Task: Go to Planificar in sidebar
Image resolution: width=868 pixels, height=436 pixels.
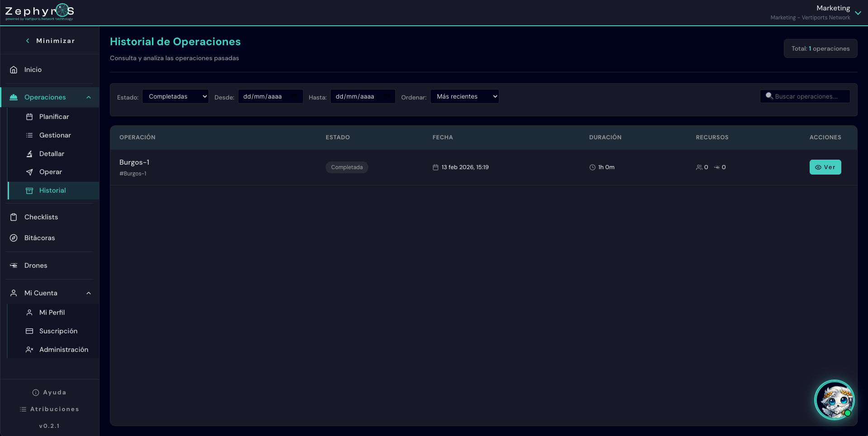Action: (54, 117)
